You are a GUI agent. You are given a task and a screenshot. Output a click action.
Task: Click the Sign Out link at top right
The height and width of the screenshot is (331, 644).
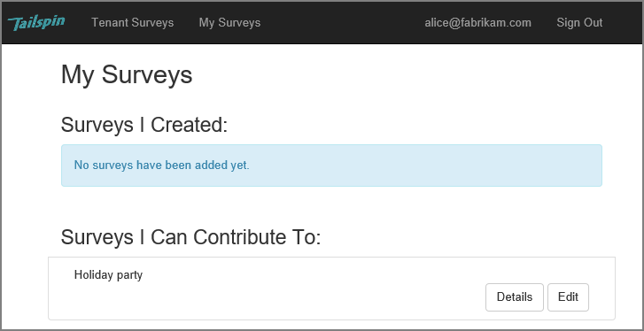pyautogui.click(x=579, y=22)
